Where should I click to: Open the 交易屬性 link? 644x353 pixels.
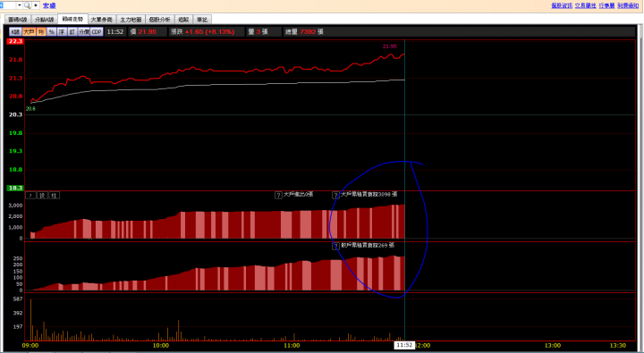(x=585, y=5)
